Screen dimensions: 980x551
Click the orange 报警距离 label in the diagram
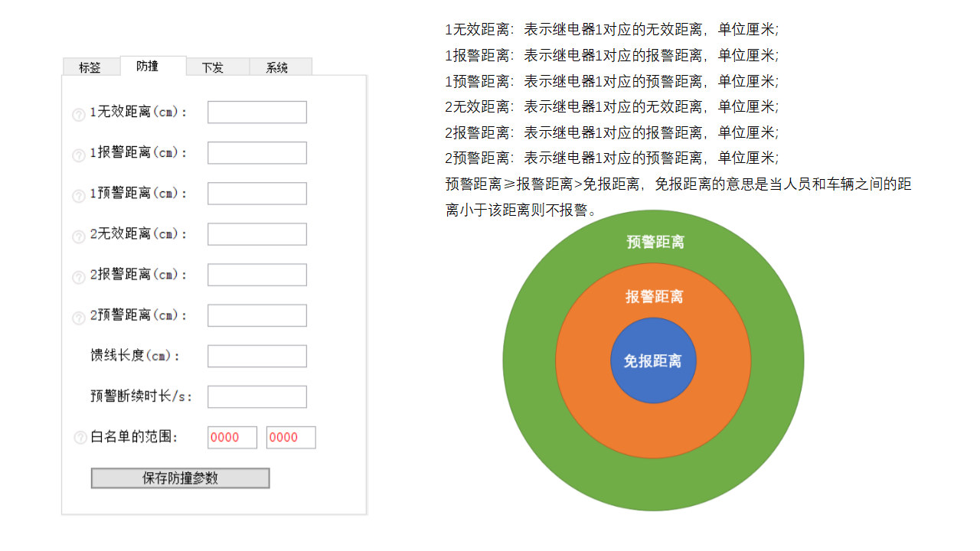(655, 297)
